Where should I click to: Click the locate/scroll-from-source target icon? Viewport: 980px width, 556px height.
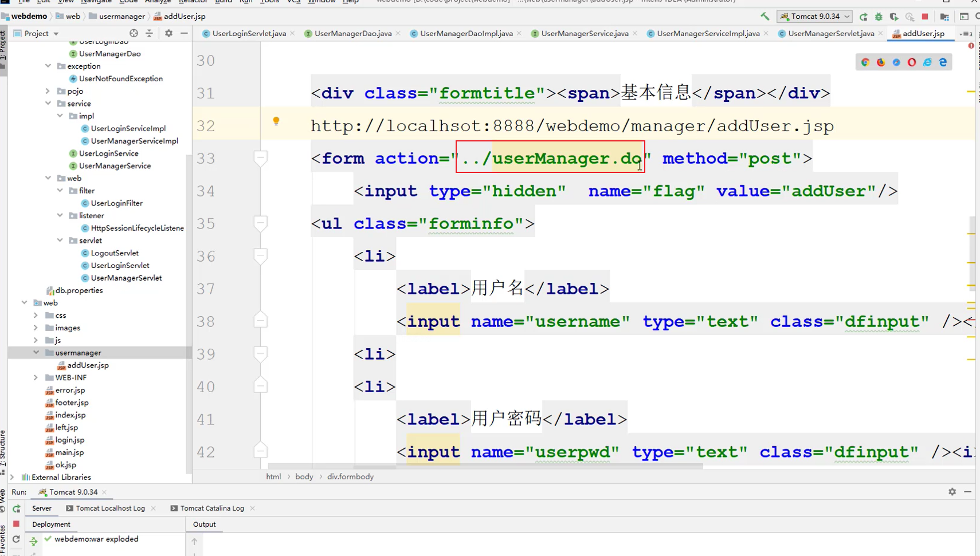pyautogui.click(x=134, y=33)
